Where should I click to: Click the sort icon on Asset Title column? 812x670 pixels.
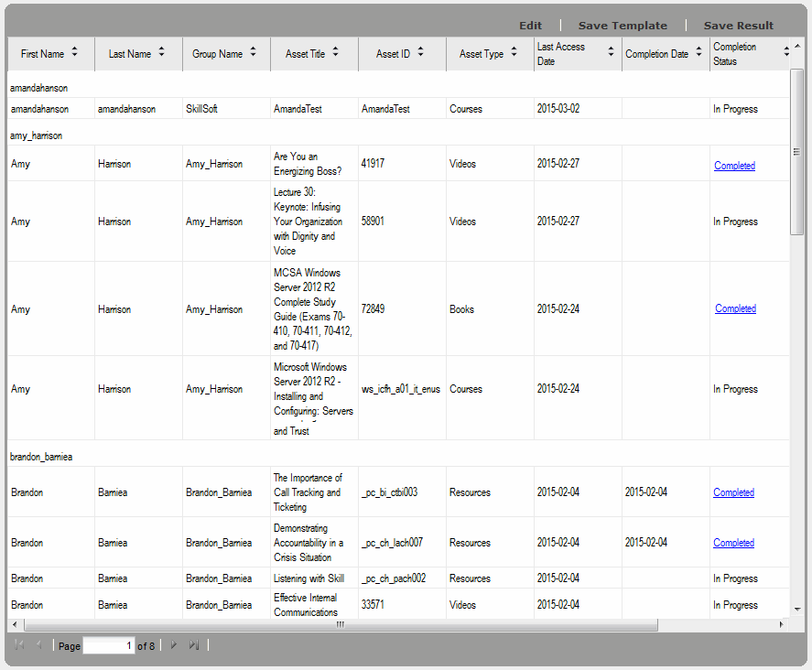338,53
